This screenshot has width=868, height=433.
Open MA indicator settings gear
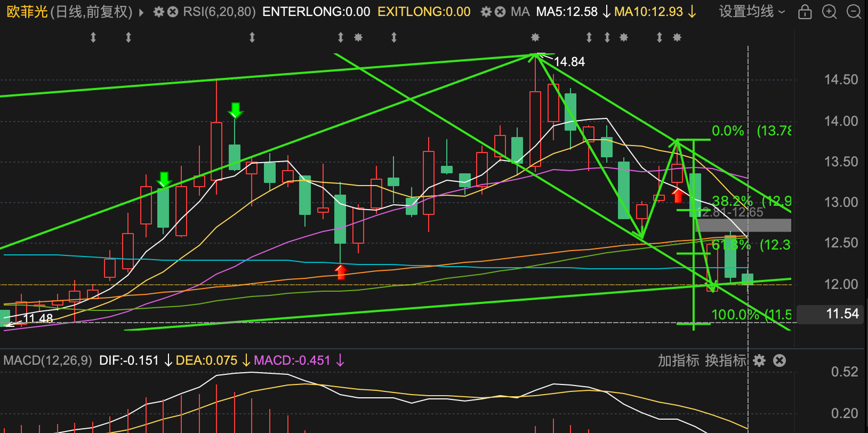click(x=486, y=12)
